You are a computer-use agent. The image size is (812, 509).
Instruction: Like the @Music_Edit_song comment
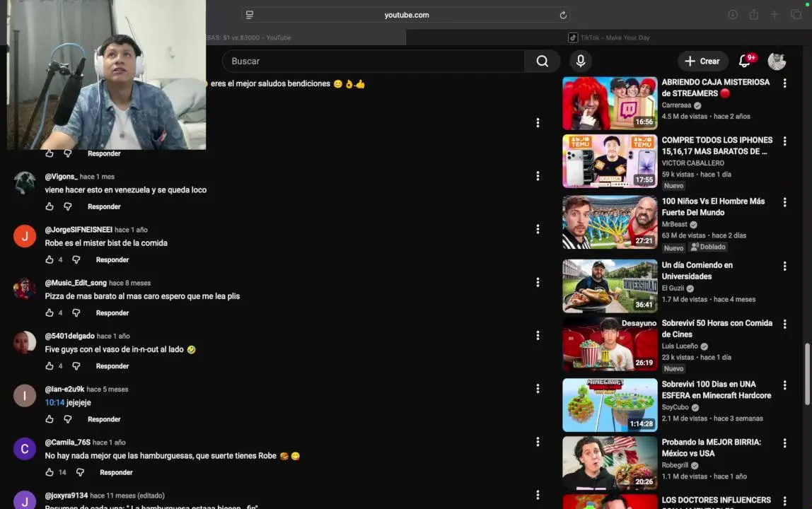point(50,312)
